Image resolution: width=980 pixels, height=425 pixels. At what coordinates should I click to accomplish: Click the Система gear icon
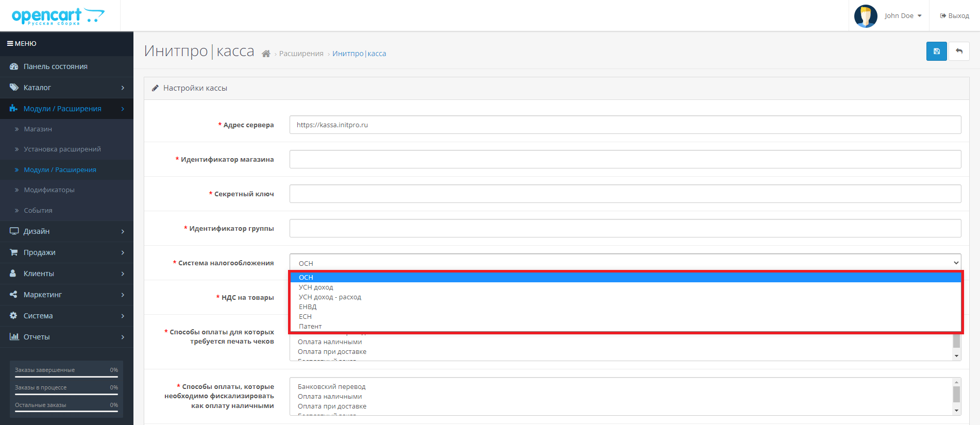(14, 316)
